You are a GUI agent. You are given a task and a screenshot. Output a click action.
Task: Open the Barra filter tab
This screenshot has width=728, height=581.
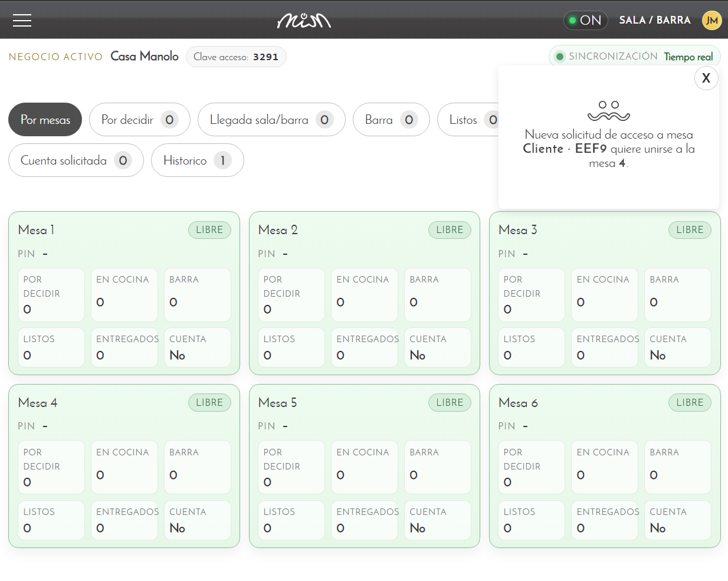click(391, 120)
